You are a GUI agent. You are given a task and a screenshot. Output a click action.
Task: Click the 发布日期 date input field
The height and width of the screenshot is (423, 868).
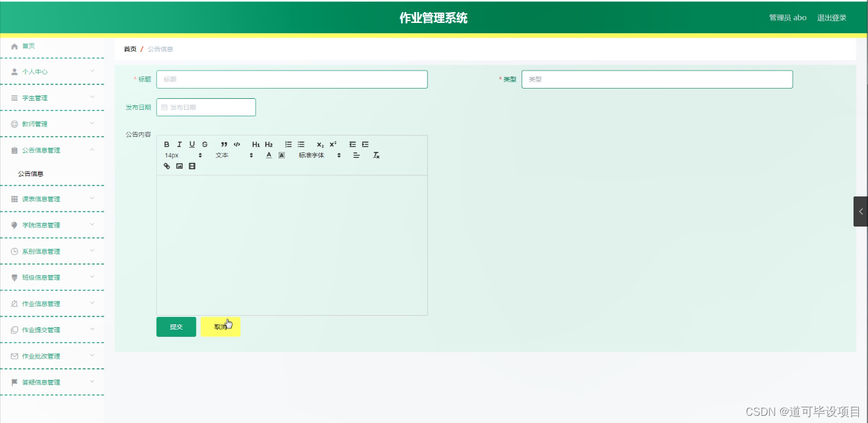tap(206, 107)
